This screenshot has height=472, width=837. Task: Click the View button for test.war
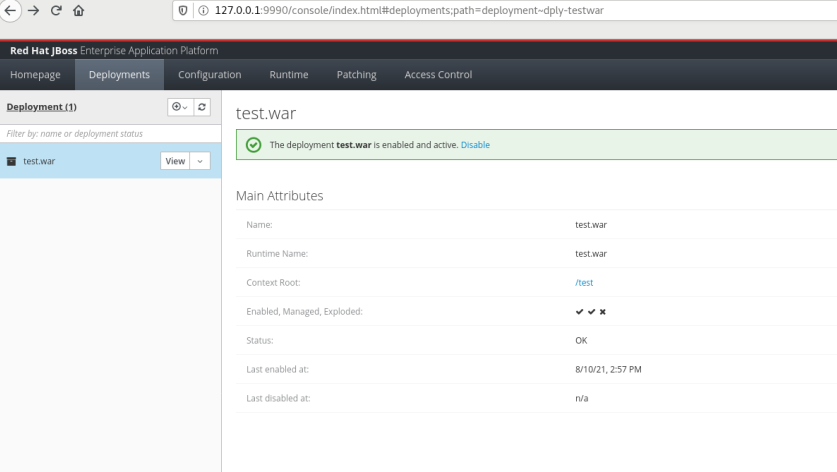coord(175,161)
